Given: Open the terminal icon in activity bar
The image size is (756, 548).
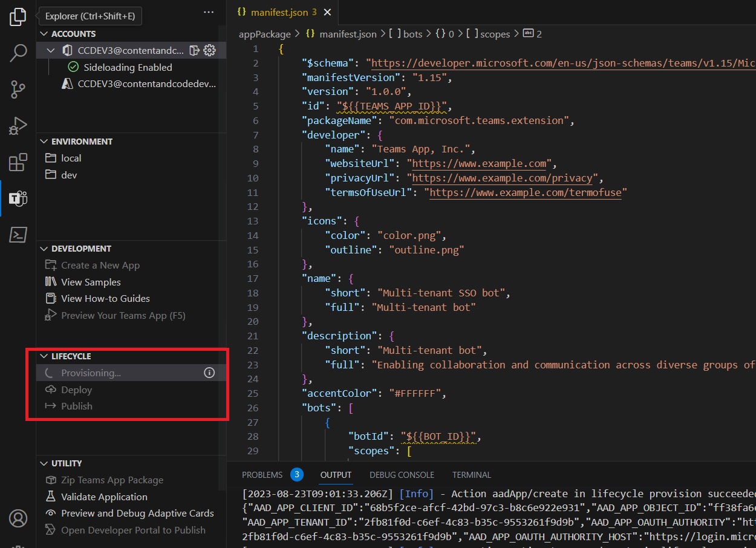Looking at the screenshot, I should point(18,235).
